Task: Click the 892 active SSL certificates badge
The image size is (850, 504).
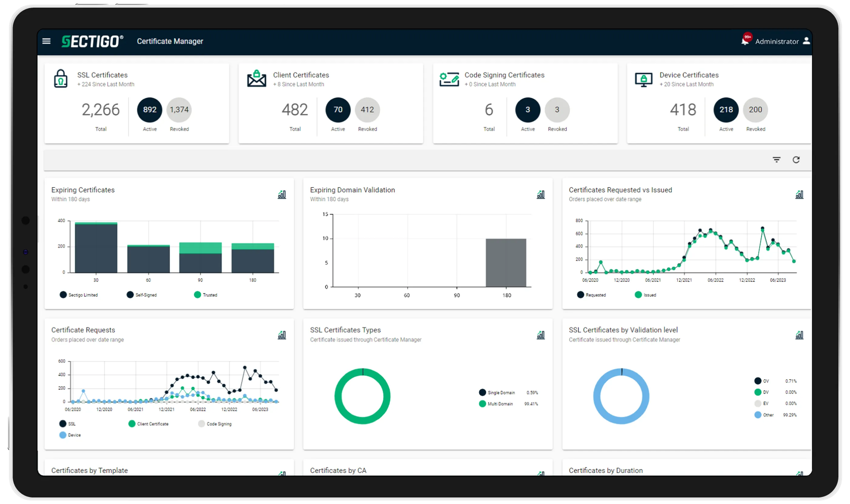Action: tap(149, 110)
